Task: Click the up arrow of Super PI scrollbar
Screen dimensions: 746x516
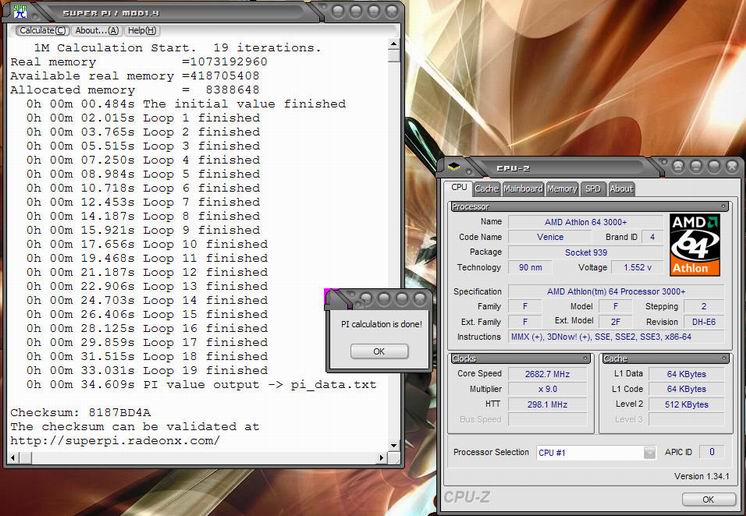Action: pos(393,44)
